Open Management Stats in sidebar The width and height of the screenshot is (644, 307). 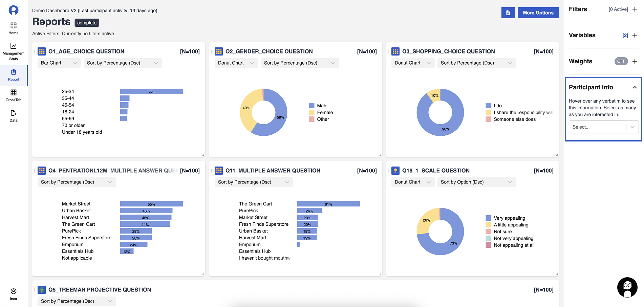coord(14,51)
